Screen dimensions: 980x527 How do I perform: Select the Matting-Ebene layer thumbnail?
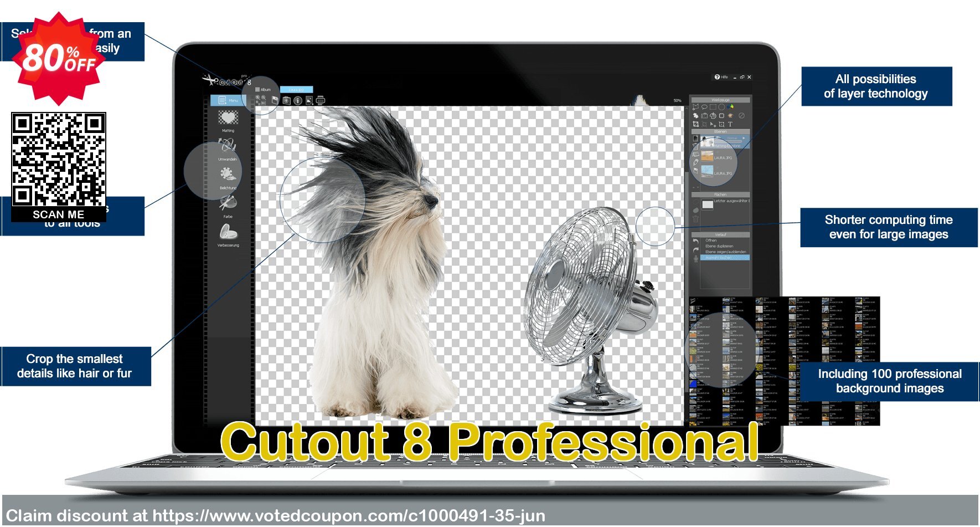pos(707,141)
